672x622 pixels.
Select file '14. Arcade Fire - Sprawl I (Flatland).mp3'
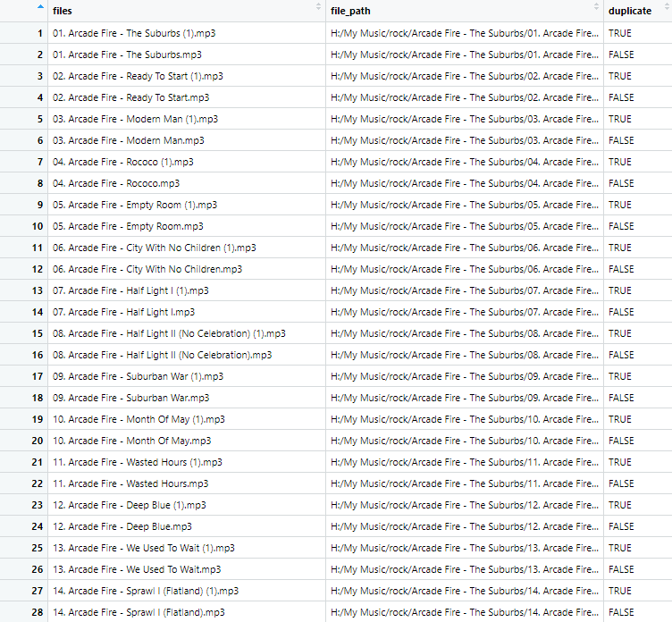tap(139, 611)
